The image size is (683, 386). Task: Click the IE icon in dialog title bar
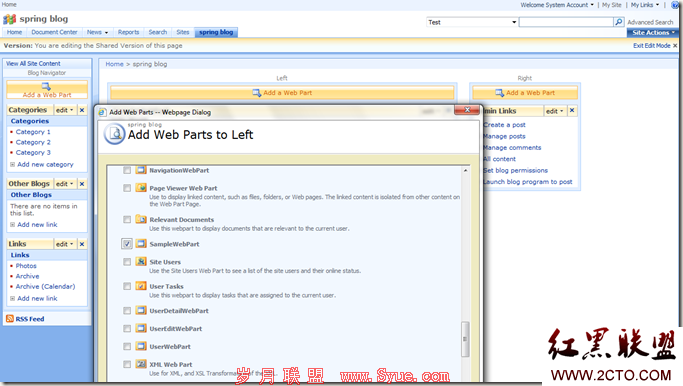[x=102, y=112]
